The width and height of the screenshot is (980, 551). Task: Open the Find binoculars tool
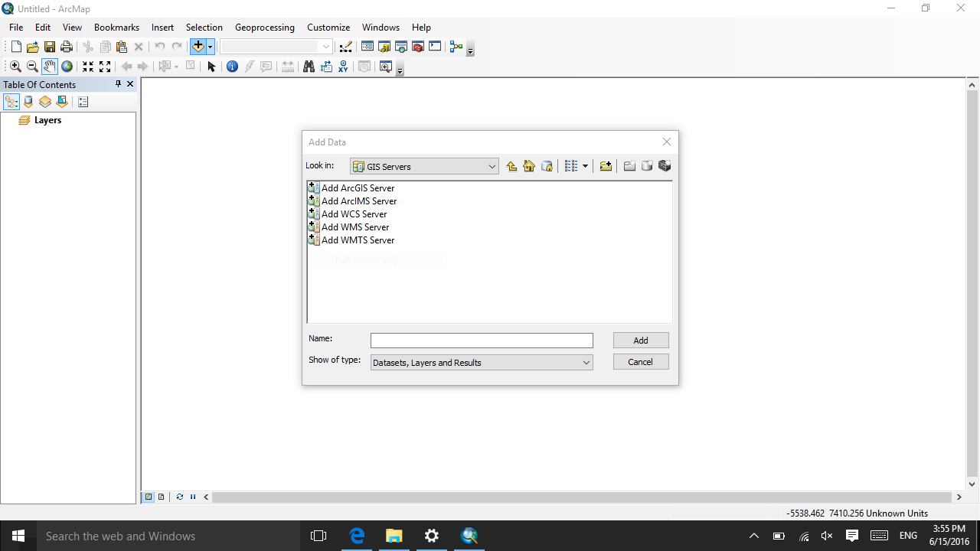309,67
